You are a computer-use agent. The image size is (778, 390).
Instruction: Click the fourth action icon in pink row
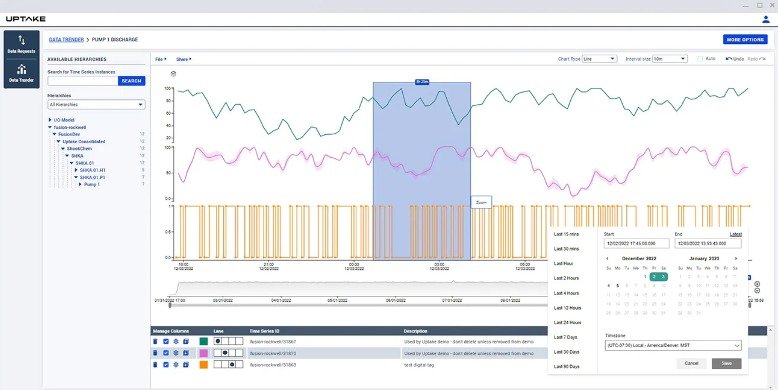(x=186, y=353)
